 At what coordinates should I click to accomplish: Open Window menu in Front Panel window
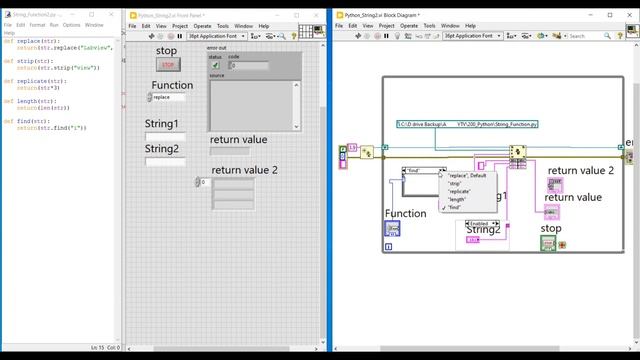(243, 26)
